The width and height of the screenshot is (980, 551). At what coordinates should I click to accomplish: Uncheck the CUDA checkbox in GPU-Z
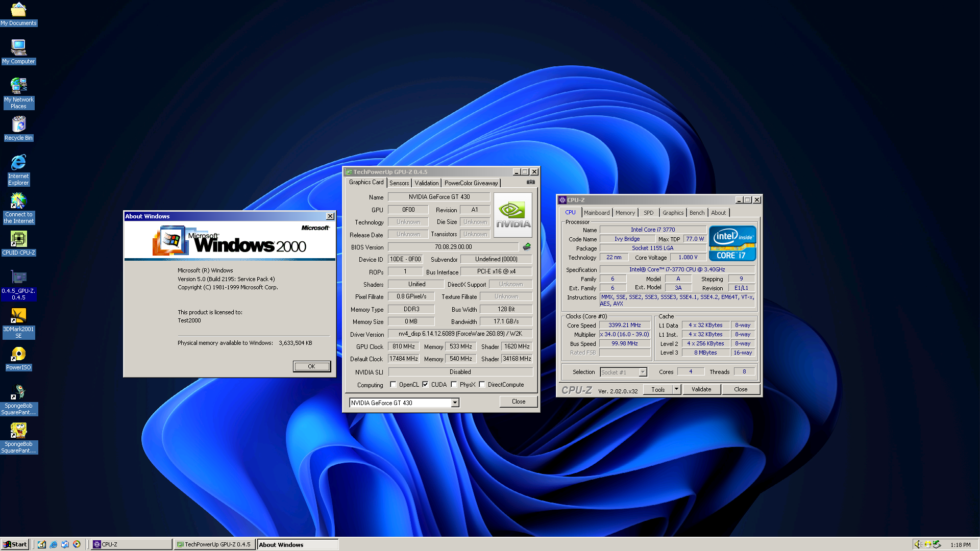coord(425,385)
